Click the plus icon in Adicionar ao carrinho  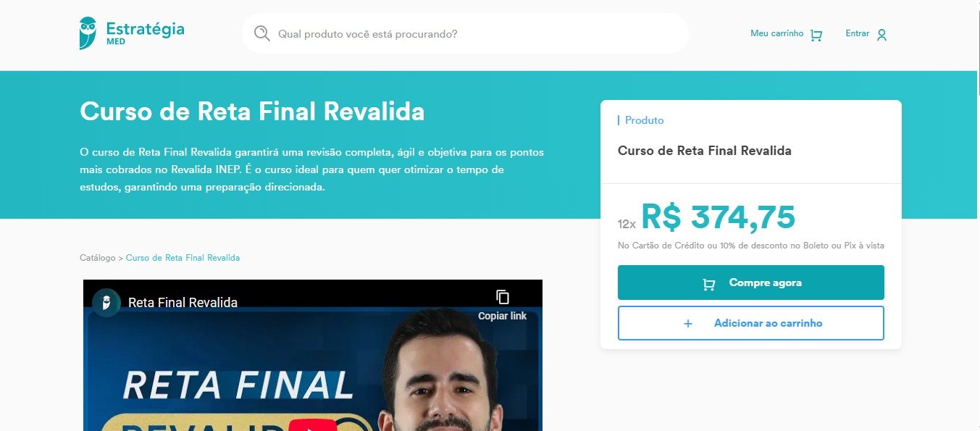point(688,324)
